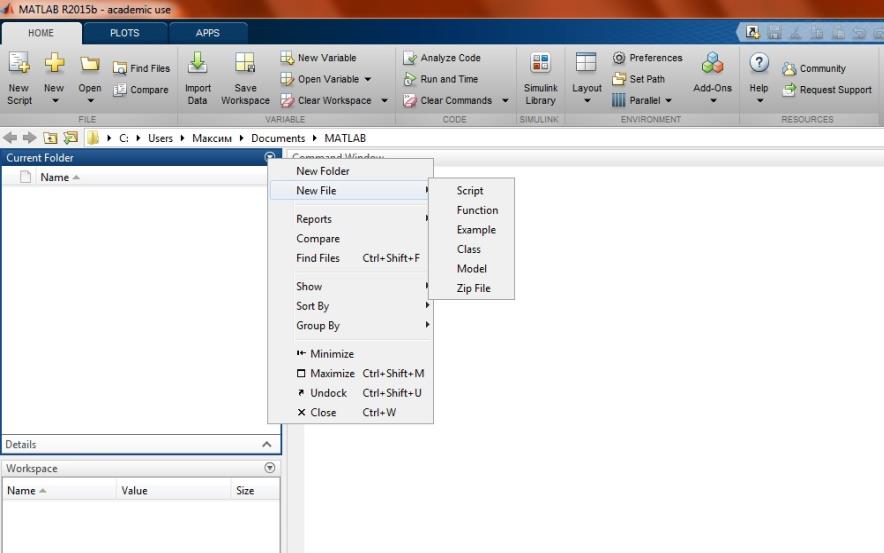Screen dimensions: 884x553
Task: Click the Parallel icon
Action: point(618,100)
